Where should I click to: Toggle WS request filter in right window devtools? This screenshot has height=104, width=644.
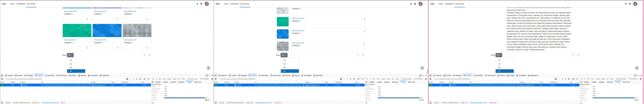tap(608, 79)
